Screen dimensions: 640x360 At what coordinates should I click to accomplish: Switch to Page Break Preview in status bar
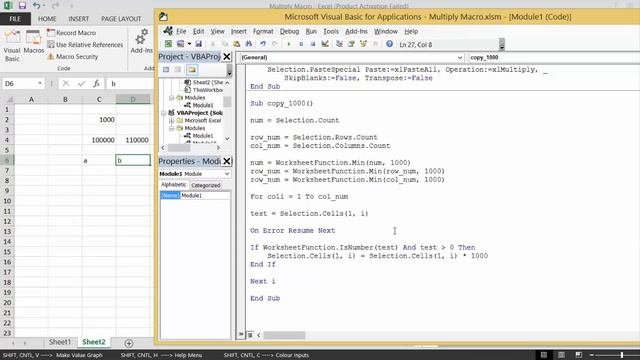[578, 355]
